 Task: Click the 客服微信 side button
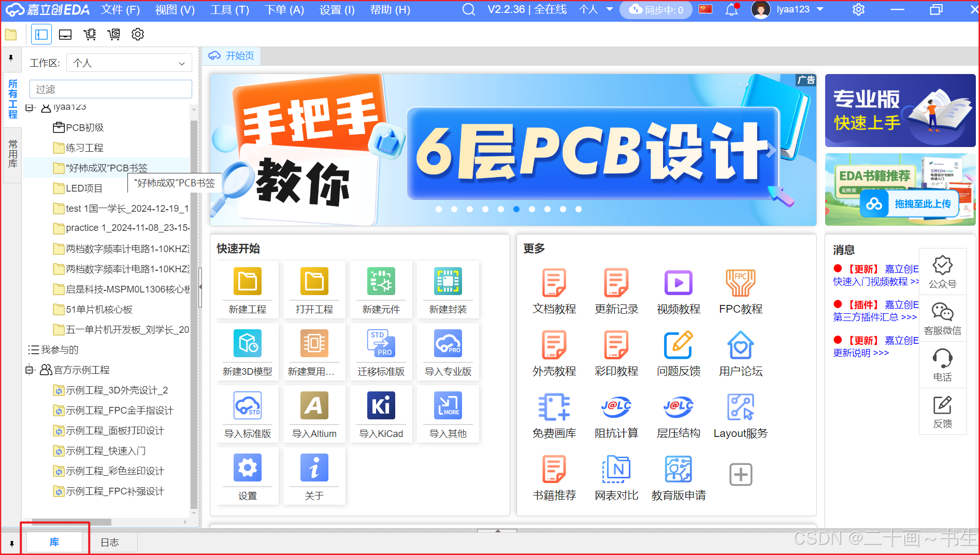(x=943, y=319)
